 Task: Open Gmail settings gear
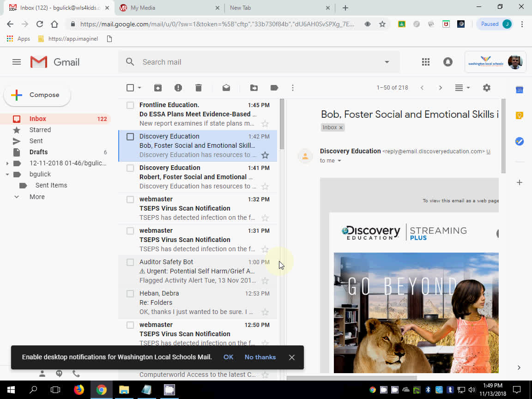pyautogui.click(x=486, y=87)
